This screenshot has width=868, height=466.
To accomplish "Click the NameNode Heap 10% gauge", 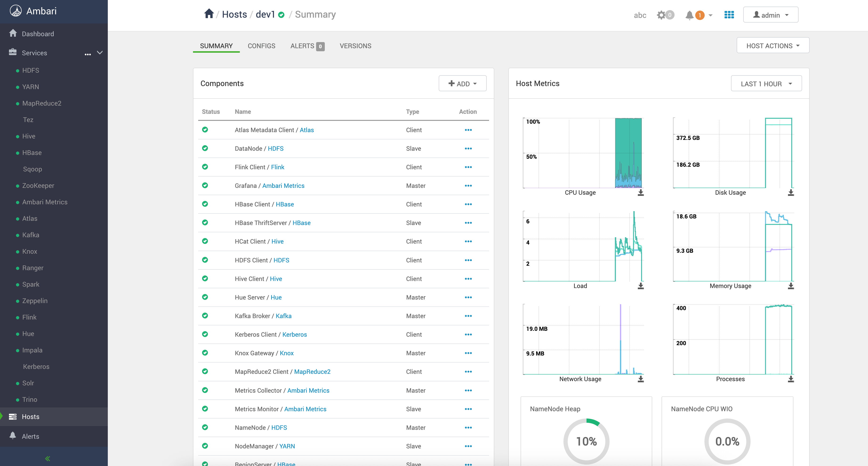I will (586, 441).
